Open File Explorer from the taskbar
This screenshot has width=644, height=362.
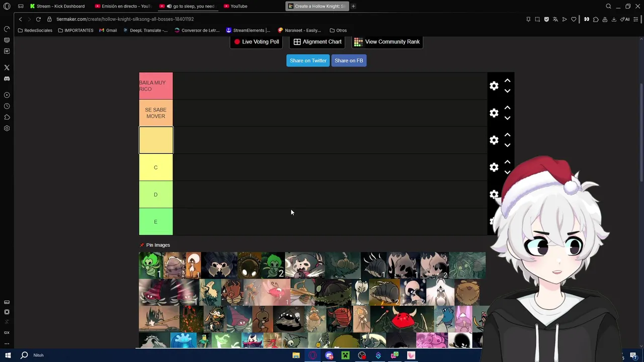click(x=296, y=355)
